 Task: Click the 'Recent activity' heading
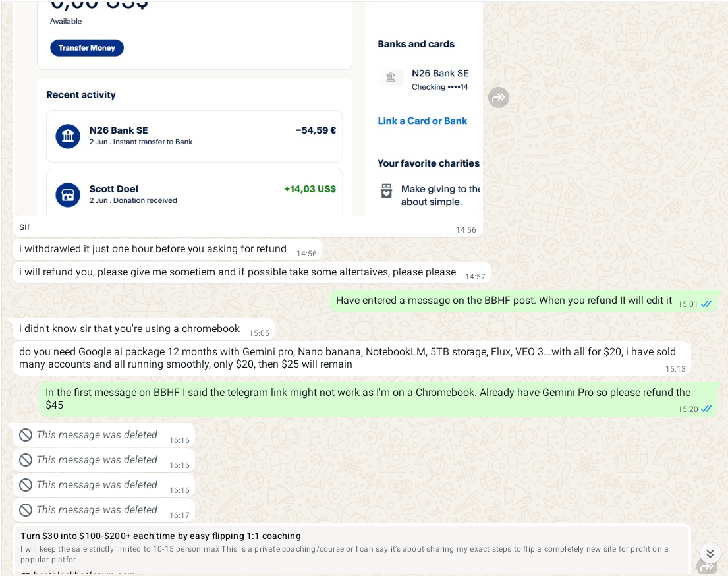click(81, 95)
